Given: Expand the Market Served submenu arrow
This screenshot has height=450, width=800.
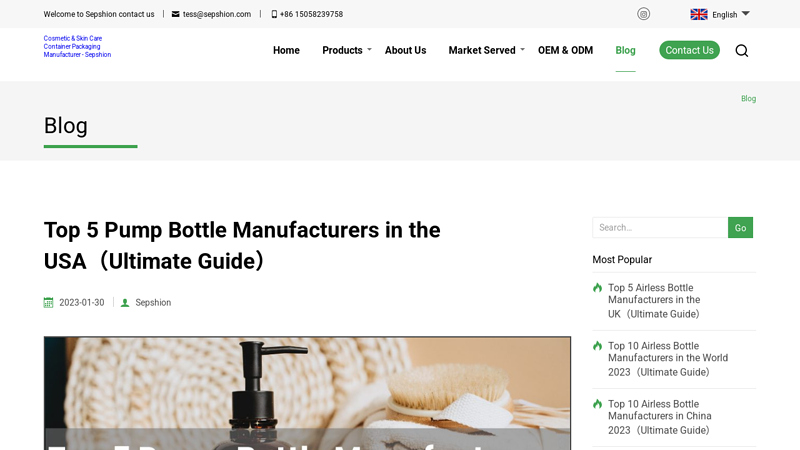Looking at the screenshot, I should (522, 49).
